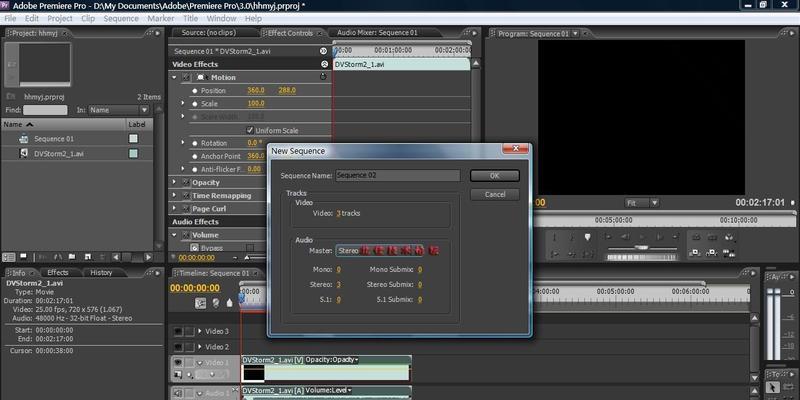The height and width of the screenshot is (400, 800).
Task: Click the New Item icon in Project panel
Action: click(87, 257)
